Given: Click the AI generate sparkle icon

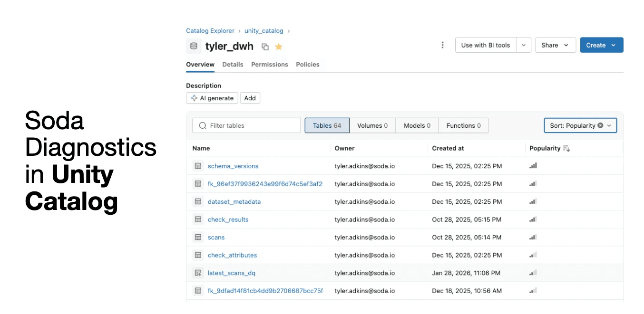Looking at the screenshot, I should [194, 98].
